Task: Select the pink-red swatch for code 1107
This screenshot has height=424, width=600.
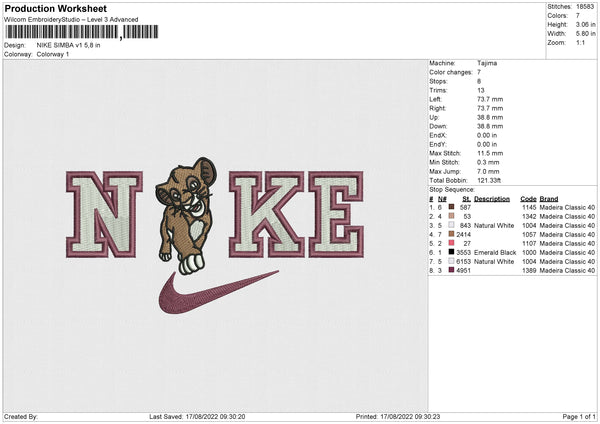Action: [x=452, y=243]
